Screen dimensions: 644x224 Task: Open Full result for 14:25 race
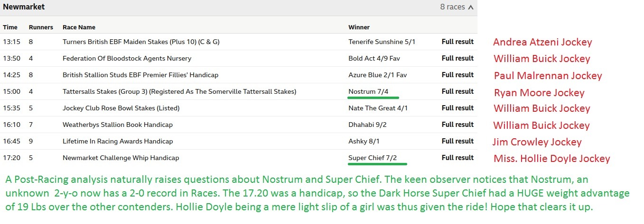457,75
